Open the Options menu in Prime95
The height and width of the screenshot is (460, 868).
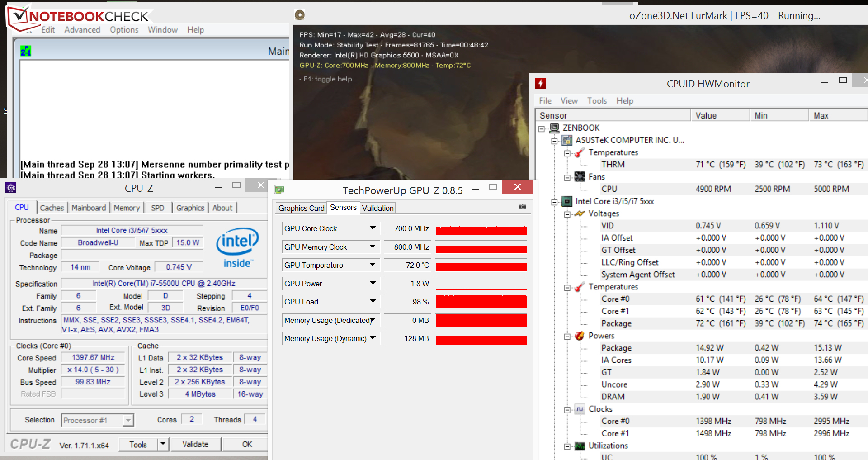(124, 29)
